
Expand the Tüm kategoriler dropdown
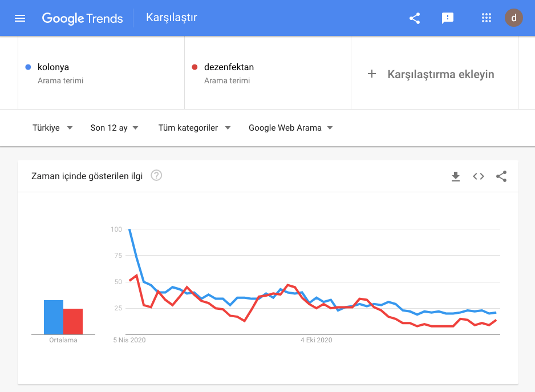click(194, 128)
